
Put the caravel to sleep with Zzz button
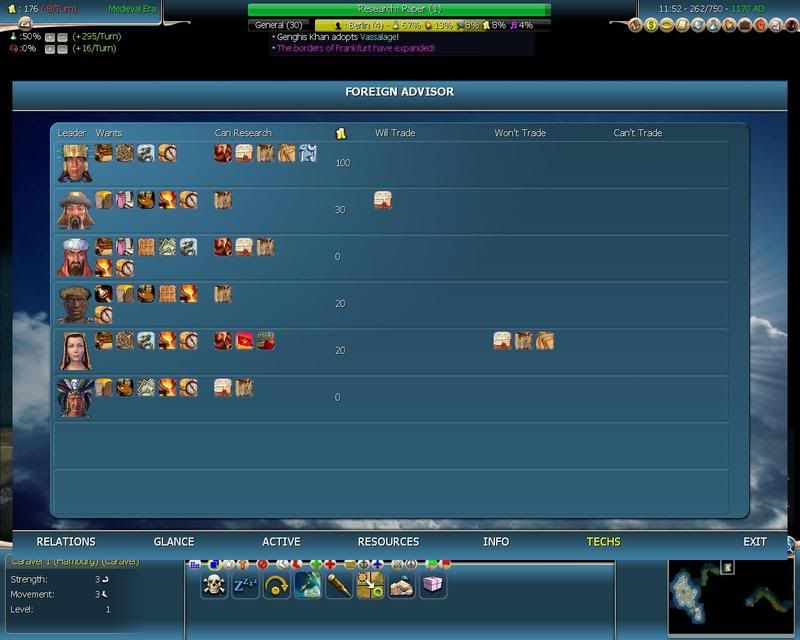pos(245,585)
